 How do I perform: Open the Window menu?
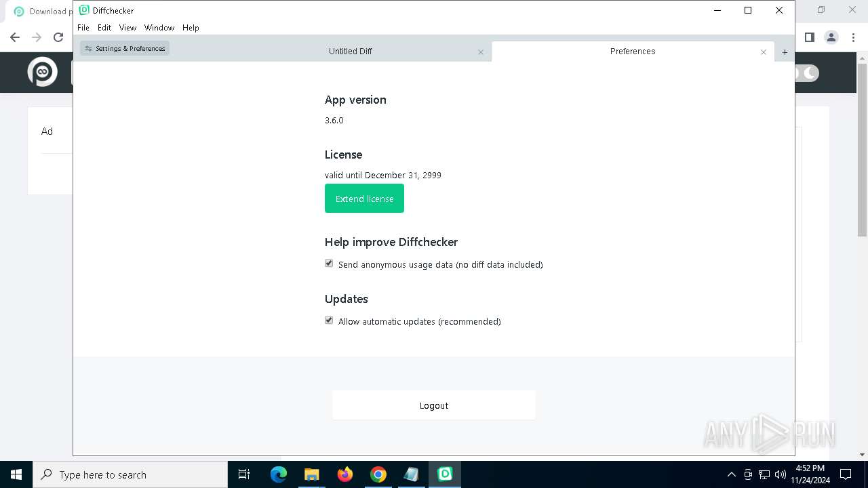pos(159,28)
